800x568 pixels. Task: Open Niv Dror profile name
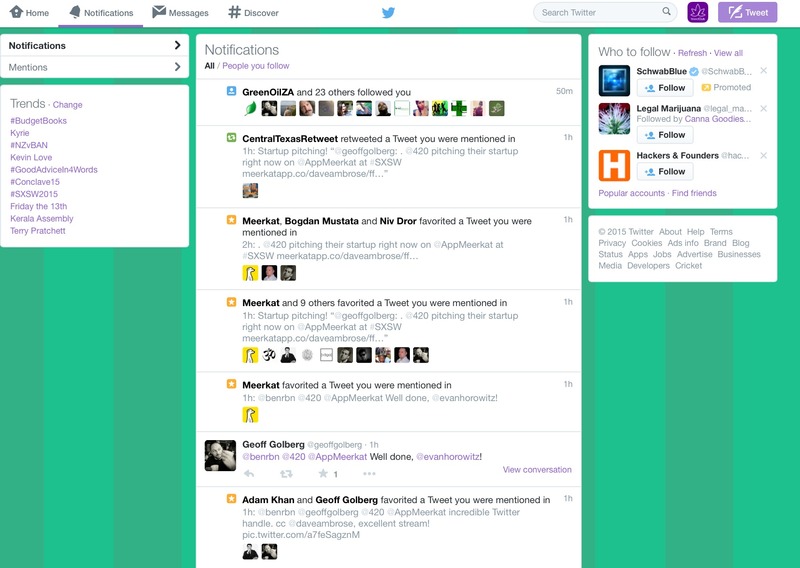398,221
